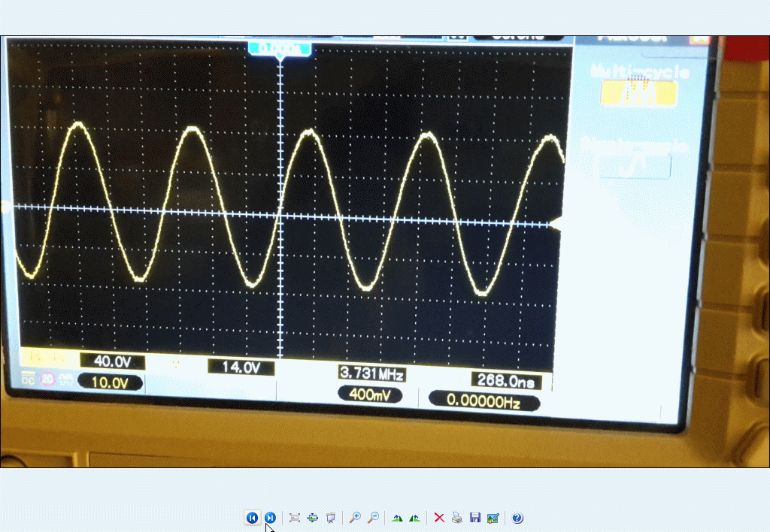770x532 pixels.
Task: Open the image for editing
Action: tap(493, 518)
